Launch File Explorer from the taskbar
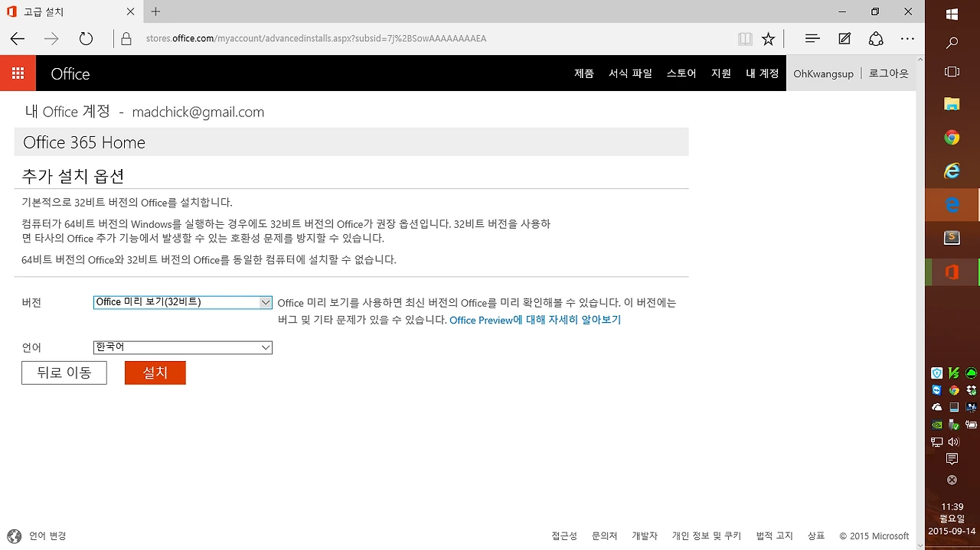Viewport: 980px width, 550px height. (952, 104)
